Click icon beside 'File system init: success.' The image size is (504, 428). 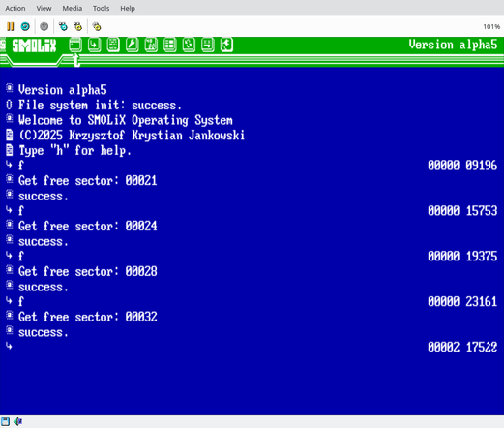point(9,105)
